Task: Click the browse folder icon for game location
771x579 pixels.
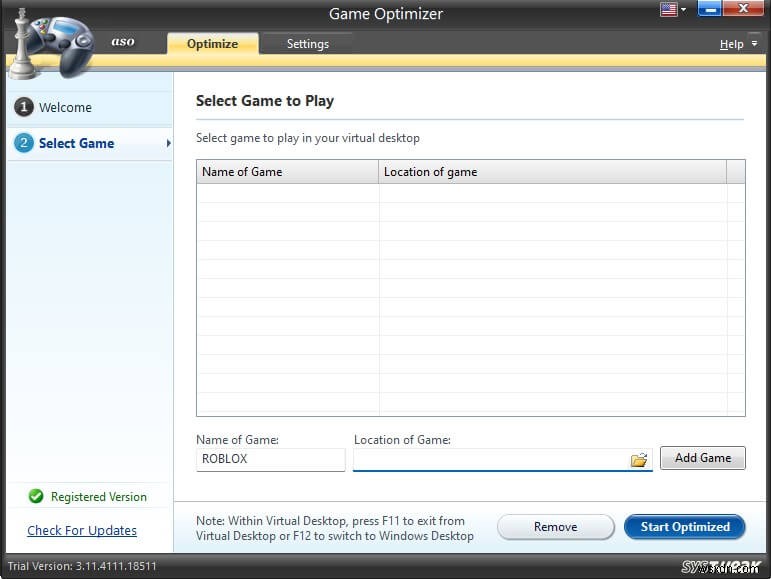Action: (x=639, y=459)
